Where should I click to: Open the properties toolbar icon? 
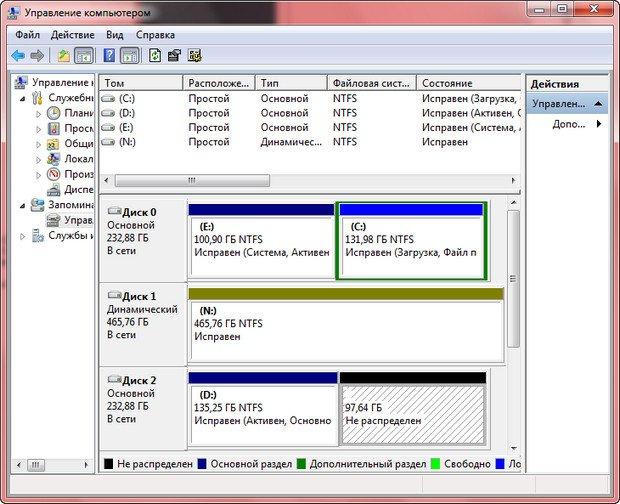[174, 56]
